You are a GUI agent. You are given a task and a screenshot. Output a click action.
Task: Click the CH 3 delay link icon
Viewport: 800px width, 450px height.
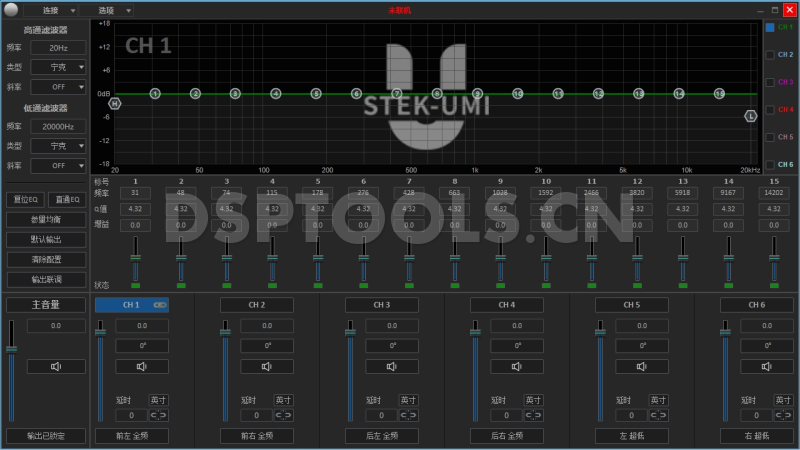point(408,415)
